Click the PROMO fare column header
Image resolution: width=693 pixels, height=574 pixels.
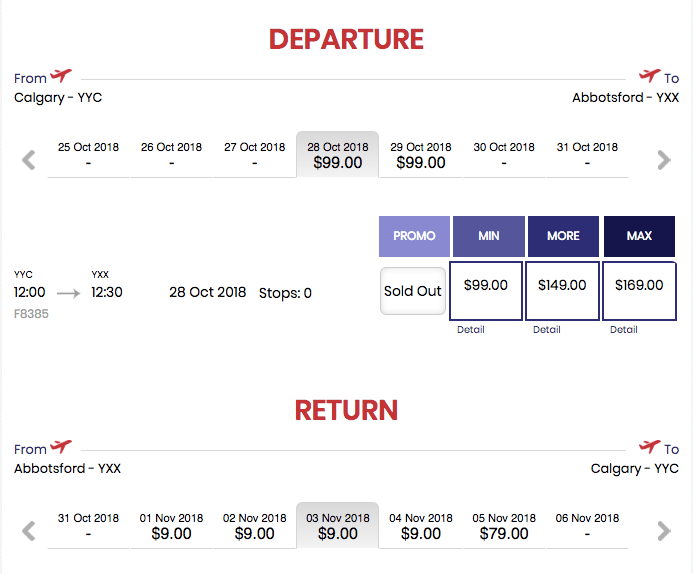tap(414, 236)
